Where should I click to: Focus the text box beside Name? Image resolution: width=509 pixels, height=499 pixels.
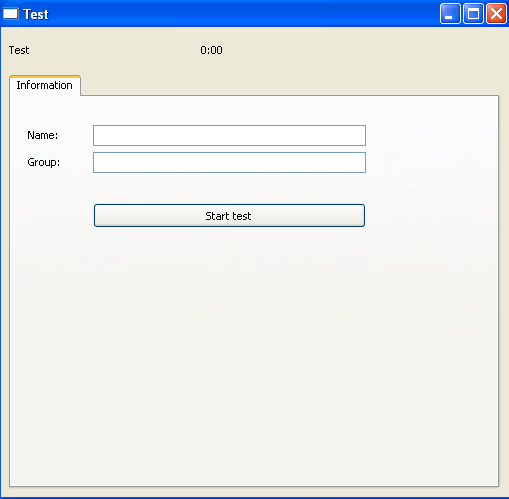pos(229,135)
